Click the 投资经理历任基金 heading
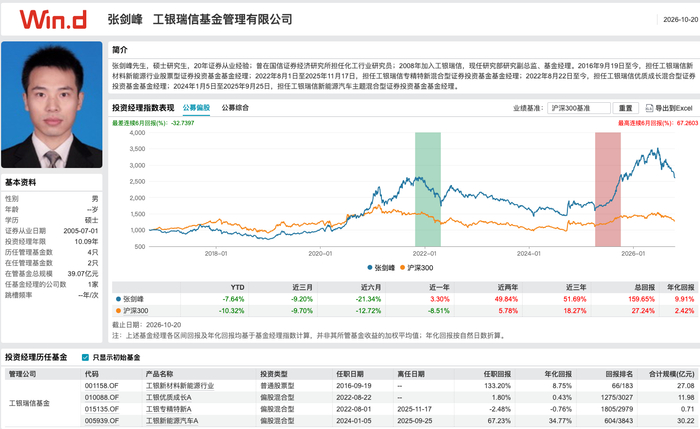Viewport: 700px width, 429px height. click(36, 357)
